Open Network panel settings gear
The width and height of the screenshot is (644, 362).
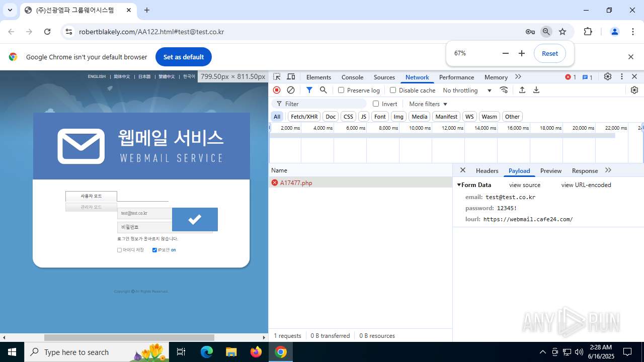634,90
